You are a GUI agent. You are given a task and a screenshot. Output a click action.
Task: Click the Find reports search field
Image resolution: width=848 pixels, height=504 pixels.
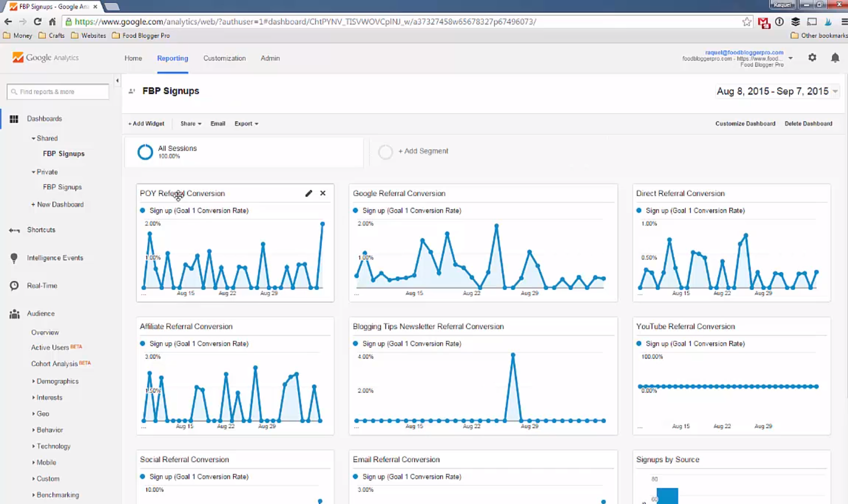58,92
